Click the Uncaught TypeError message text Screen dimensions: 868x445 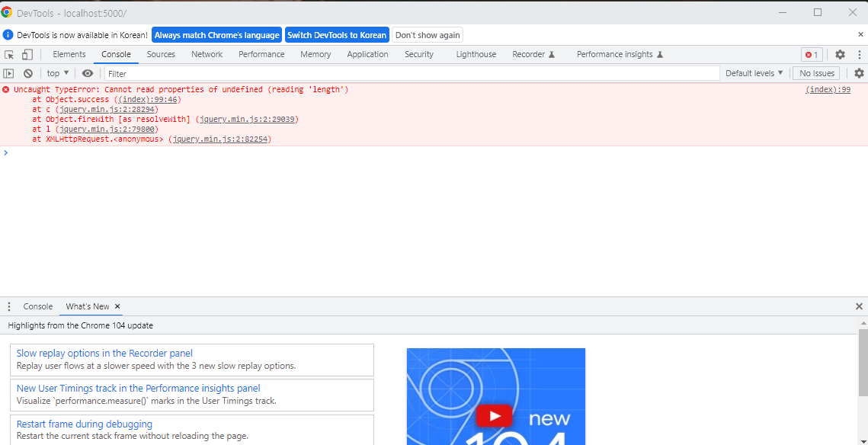(x=181, y=90)
